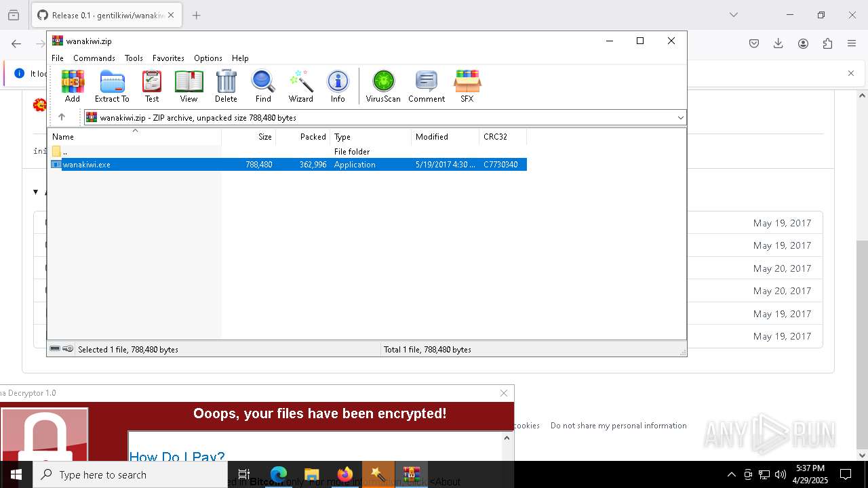Go up one folder level arrow
868x488 pixels.
(x=62, y=117)
